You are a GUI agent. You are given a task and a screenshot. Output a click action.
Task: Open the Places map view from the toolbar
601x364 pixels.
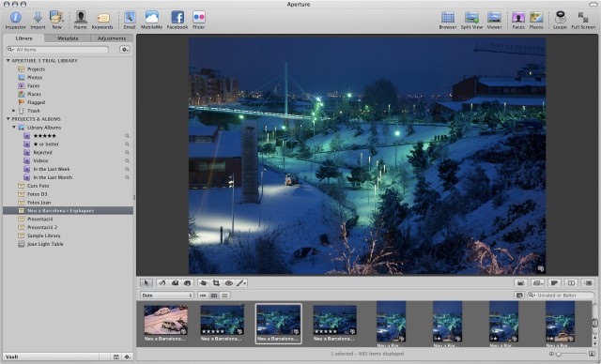pyautogui.click(x=536, y=20)
